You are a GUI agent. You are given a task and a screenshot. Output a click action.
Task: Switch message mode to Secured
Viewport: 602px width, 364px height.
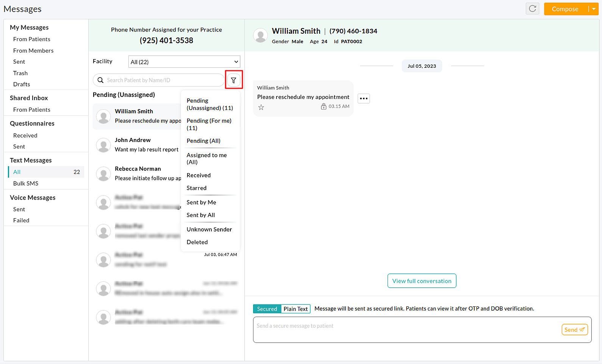pos(267,309)
